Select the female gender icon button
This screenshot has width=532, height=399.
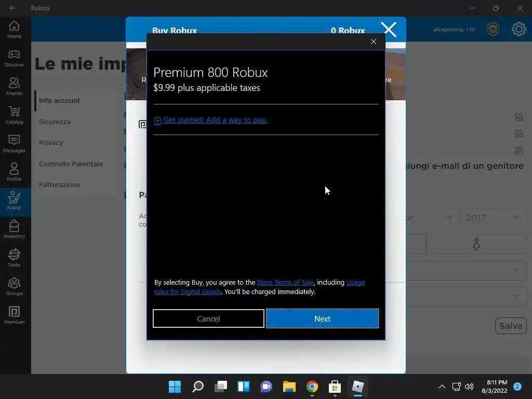[x=476, y=244]
